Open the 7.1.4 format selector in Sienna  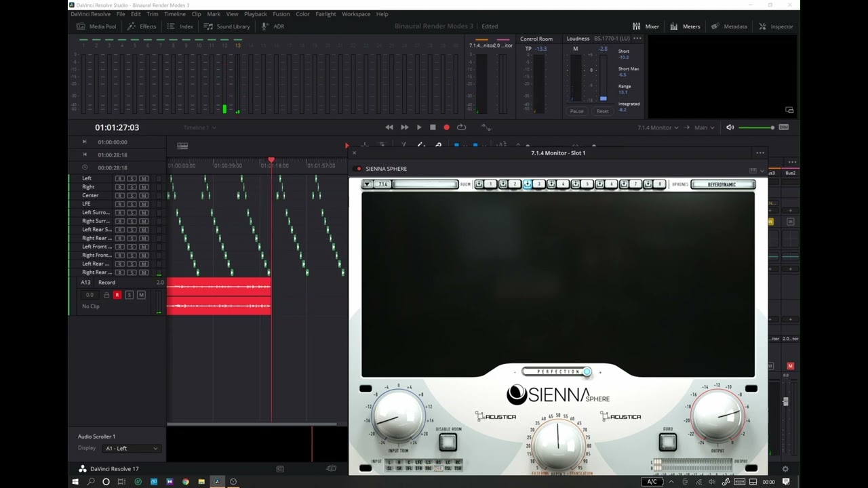click(x=383, y=184)
